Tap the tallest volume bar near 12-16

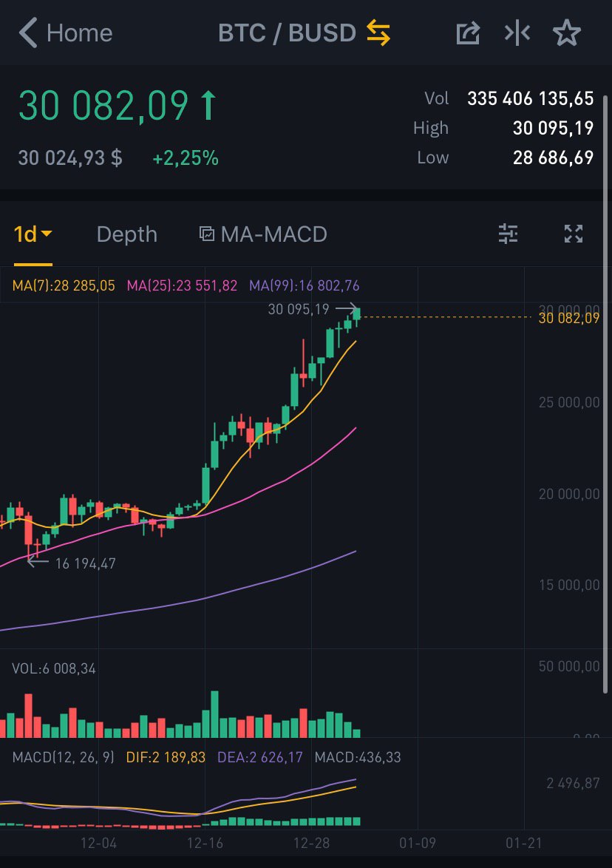pos(215,714)
